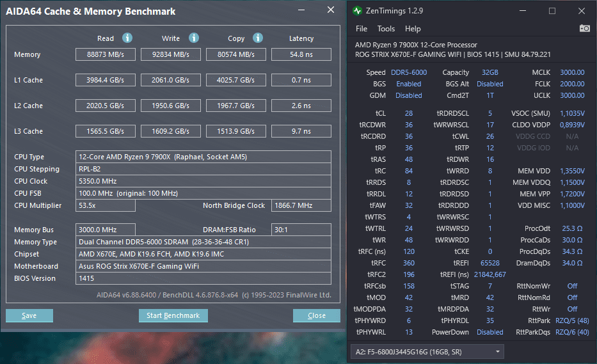Click the Memory Type DDR5-6000 SDRAM field
Viewport: 597px width, 364px height.
(x=203, y=242)
